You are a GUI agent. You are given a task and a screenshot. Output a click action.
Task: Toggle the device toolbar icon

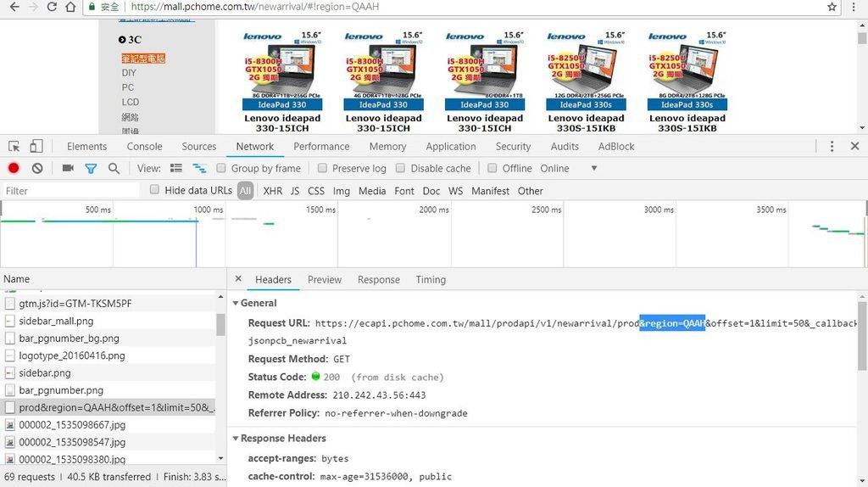[36, 146]
